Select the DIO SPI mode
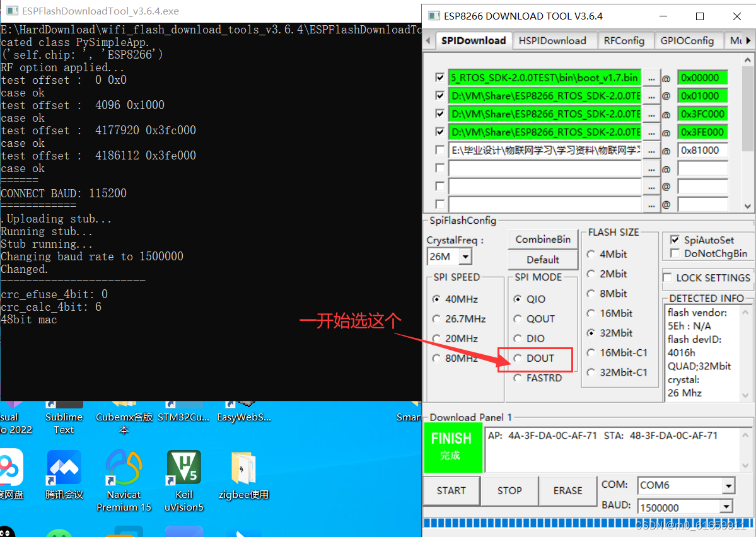The height and width of the screenshot is (537, 756). pos(518,338)
